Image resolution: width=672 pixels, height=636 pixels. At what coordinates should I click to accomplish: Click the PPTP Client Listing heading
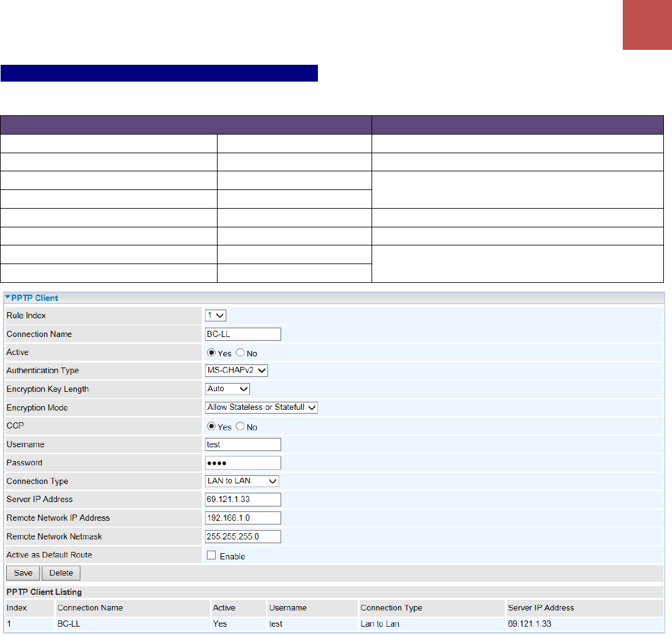coord(44,592)
